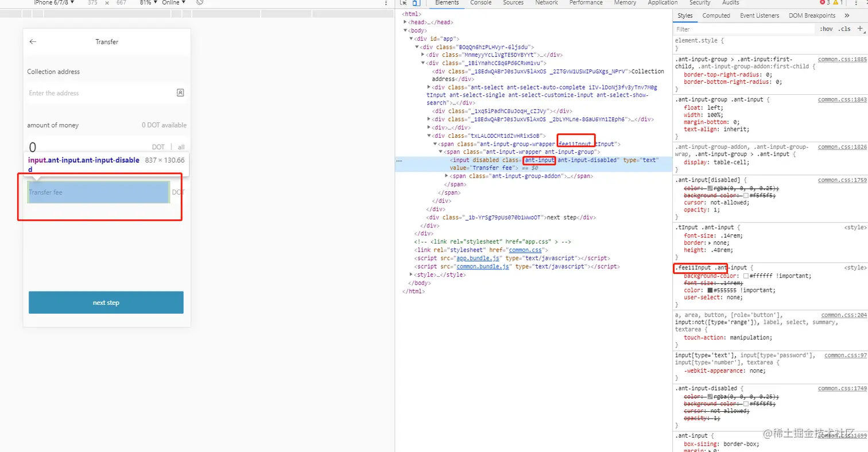The height and width of the screenshot is (452, 868).
Task: Open device toolbar more options menu
Action: coord(386,2)
